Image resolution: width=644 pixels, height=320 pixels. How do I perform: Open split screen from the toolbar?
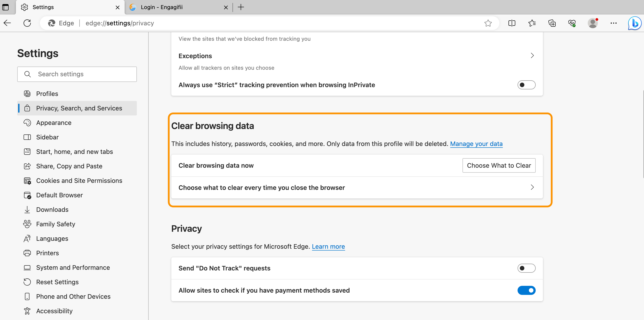click(512, 23)
